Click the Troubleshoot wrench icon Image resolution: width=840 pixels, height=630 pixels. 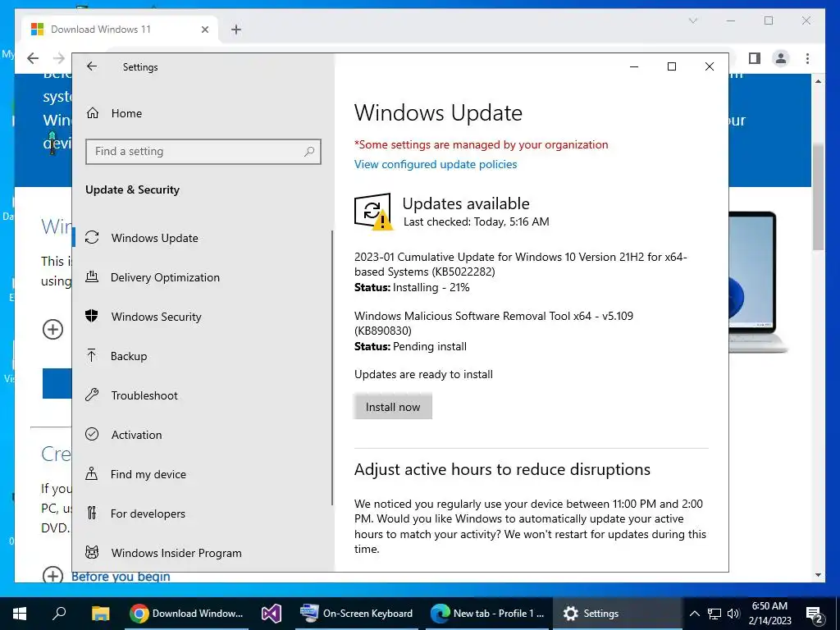point(92,395)
